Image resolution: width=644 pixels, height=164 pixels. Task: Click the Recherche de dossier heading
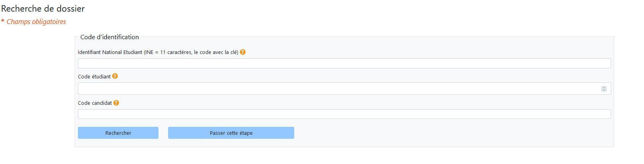(43, 8)
